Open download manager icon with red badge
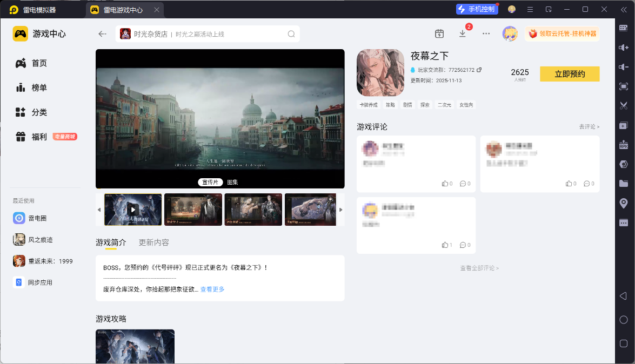The height and width of the screenshot is (364, 635). 463,33
